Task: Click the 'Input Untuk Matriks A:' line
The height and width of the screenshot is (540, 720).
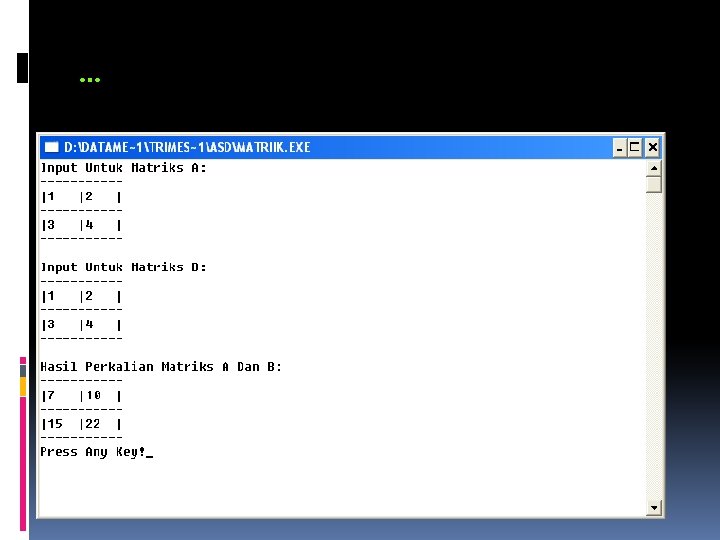Action: (123, 168)
